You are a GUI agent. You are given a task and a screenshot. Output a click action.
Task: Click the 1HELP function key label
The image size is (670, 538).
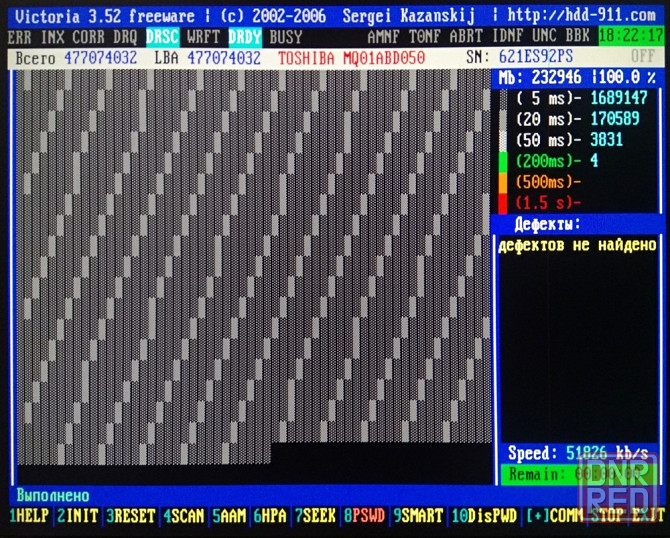pos(28,516)
